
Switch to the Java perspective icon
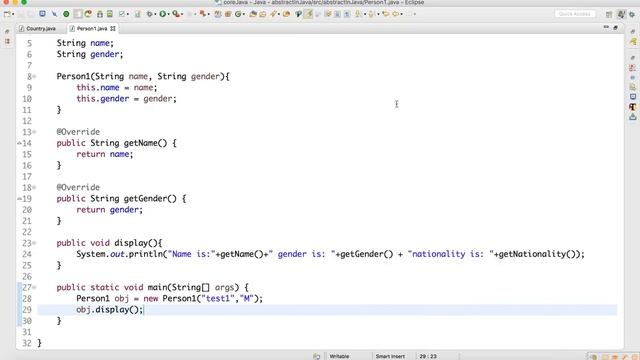coord(621,14)
